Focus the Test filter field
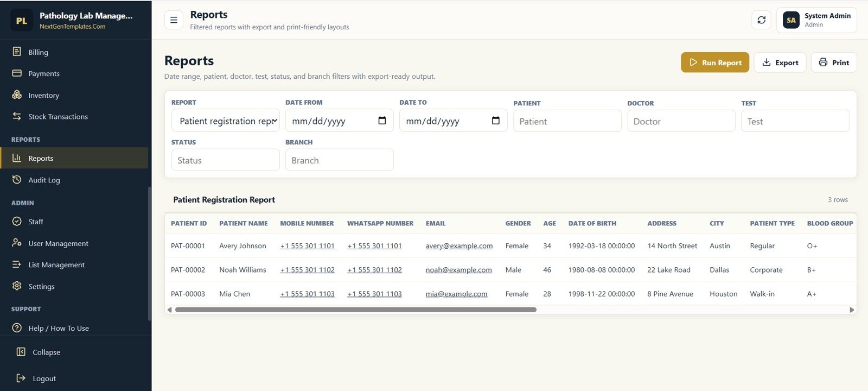The image size is (868, 391). pyautogui.click(x=795, y=121)
